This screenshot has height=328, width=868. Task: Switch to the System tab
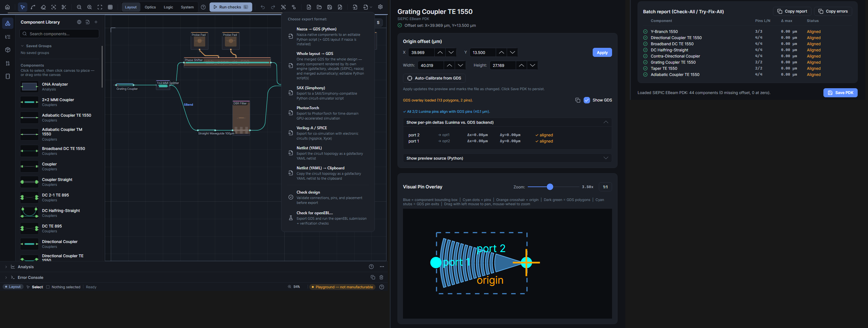click(x=187, y=7)
